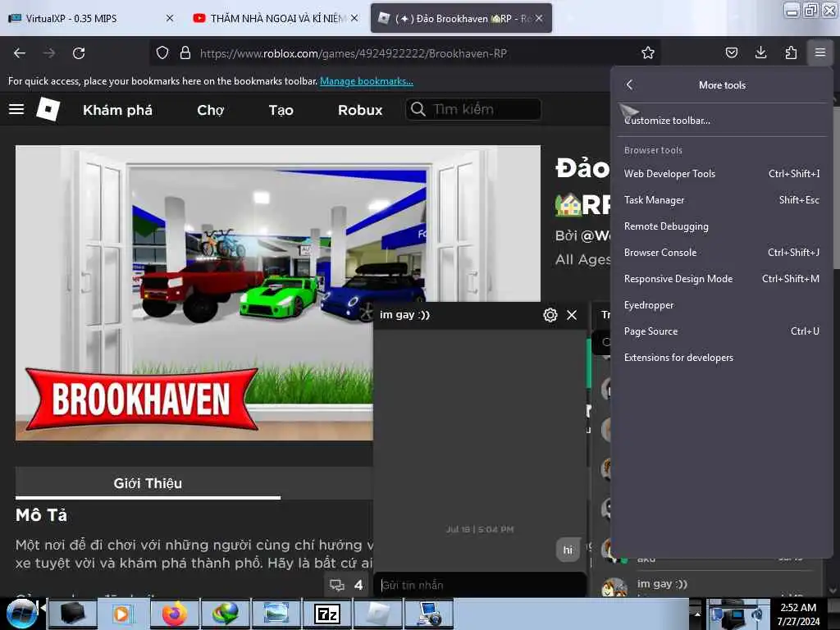Switch to the VirtualXP - 0.35 MIPS tab

pyautogui.click(x=91, y=18)
